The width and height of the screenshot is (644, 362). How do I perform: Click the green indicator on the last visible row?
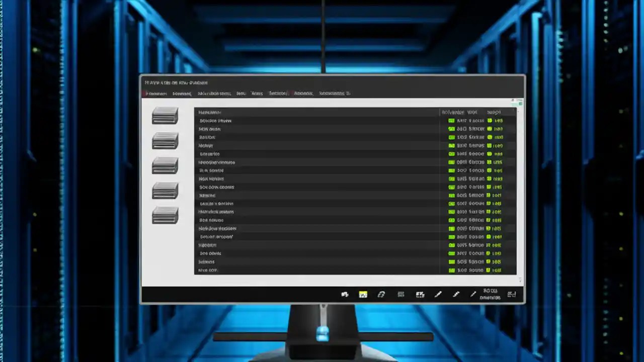[x=451, y=270]
